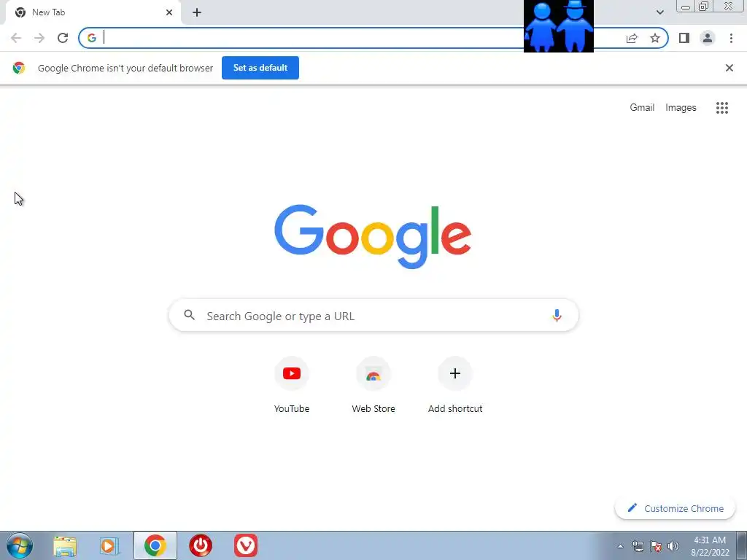Show hidden tray icons arrow

(x=620, y=546)
